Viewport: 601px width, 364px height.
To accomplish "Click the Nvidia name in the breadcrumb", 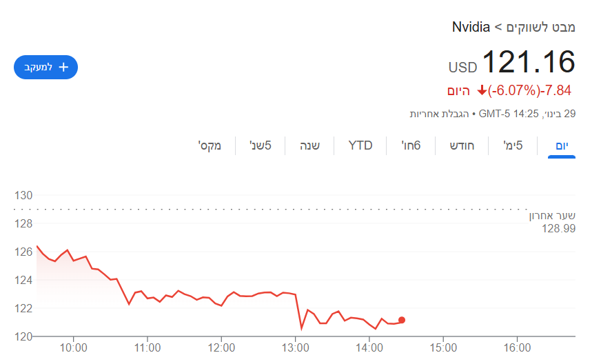I will [471, 28].
